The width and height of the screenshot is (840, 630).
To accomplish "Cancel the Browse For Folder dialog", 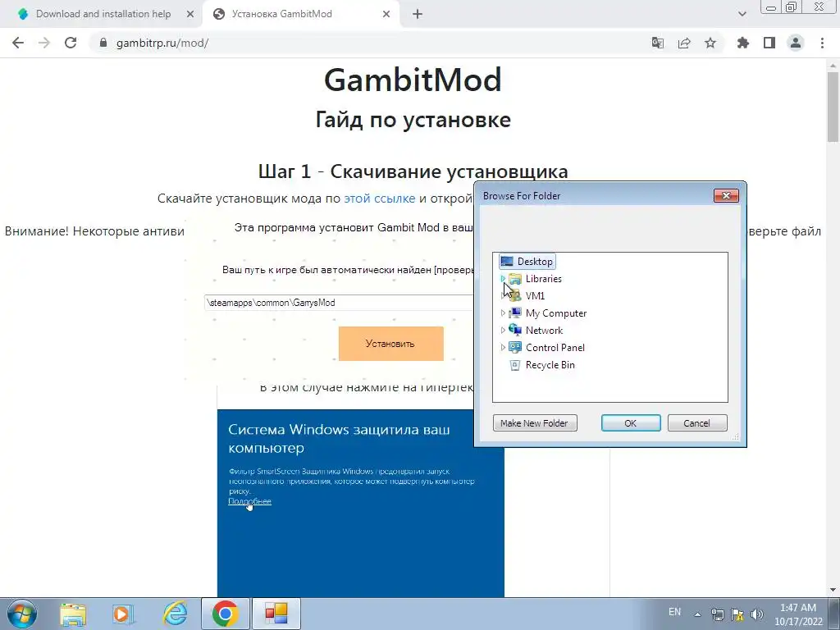I will point(697,422).
